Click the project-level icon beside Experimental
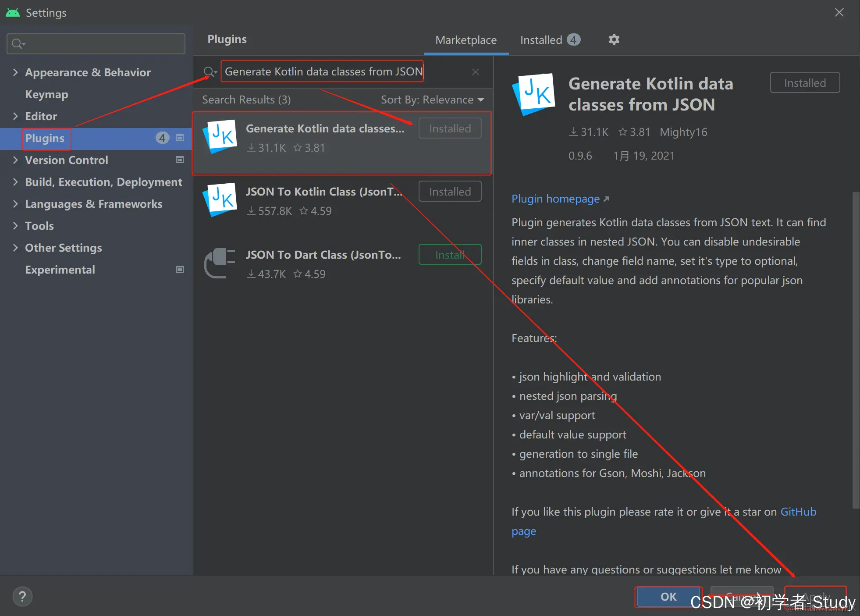 180,270
